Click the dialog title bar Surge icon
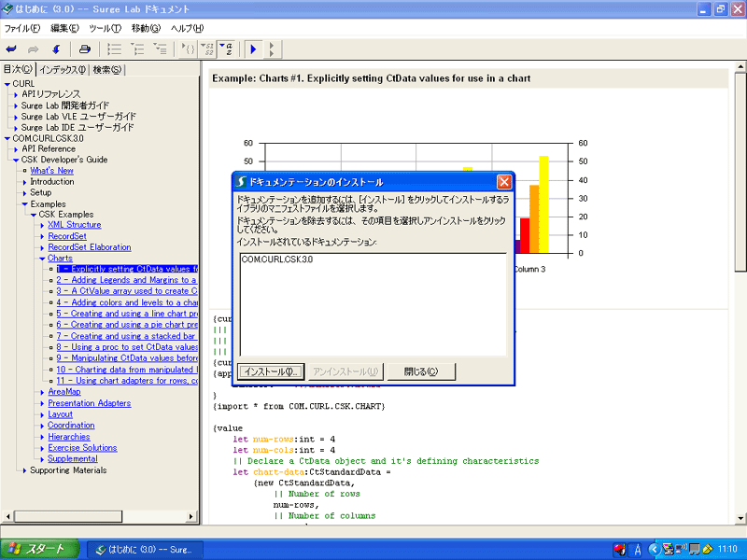 point(241,182)
